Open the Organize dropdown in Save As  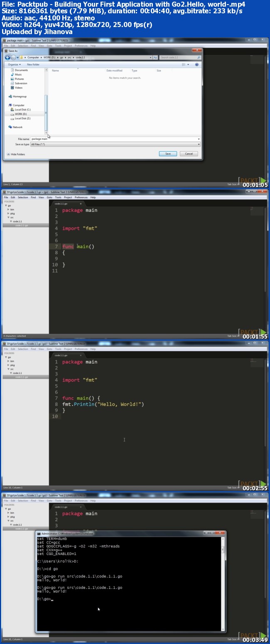coord(14,64)
